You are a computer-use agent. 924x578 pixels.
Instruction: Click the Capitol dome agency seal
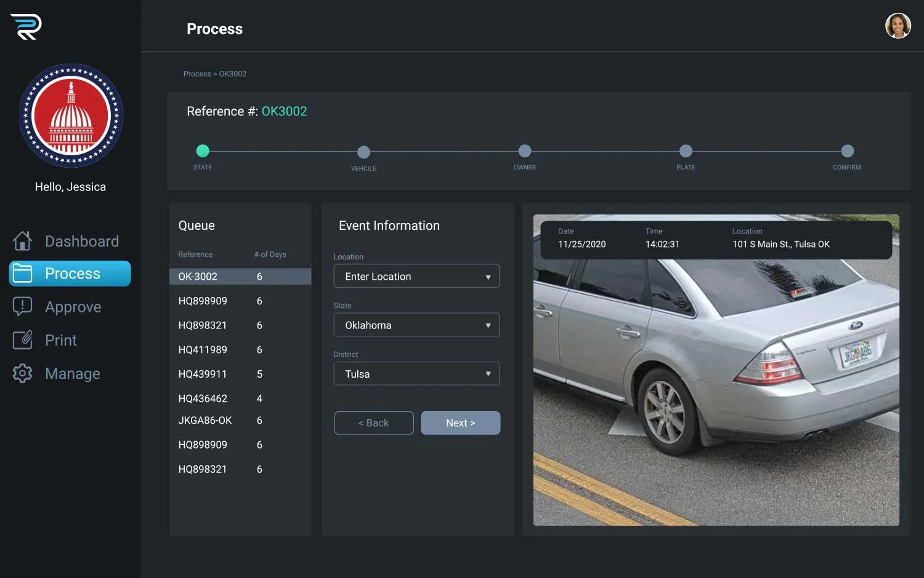coord(71,116)
